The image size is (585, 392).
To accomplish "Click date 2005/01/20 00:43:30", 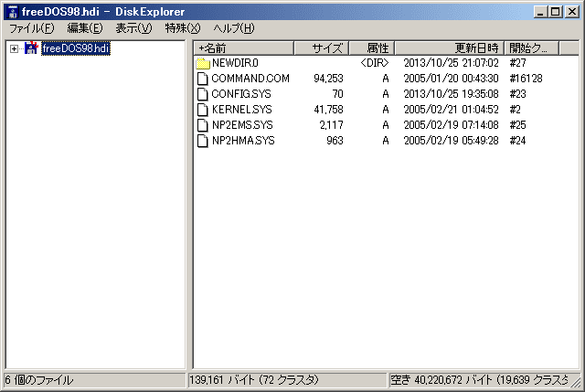I will click(x=451, y=79).
